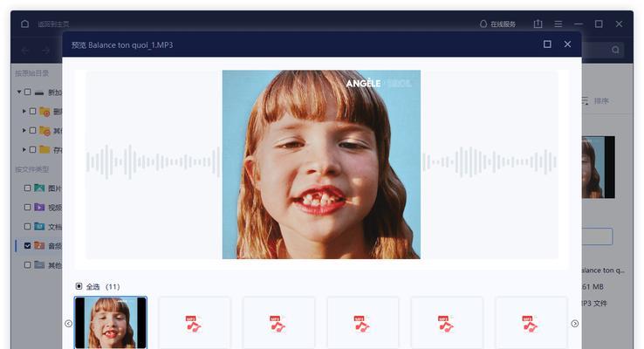Image resolution: width=644 pixels, height=349 pixels.
Task: Click the home icon in the main window
Action: coord(24,24)
